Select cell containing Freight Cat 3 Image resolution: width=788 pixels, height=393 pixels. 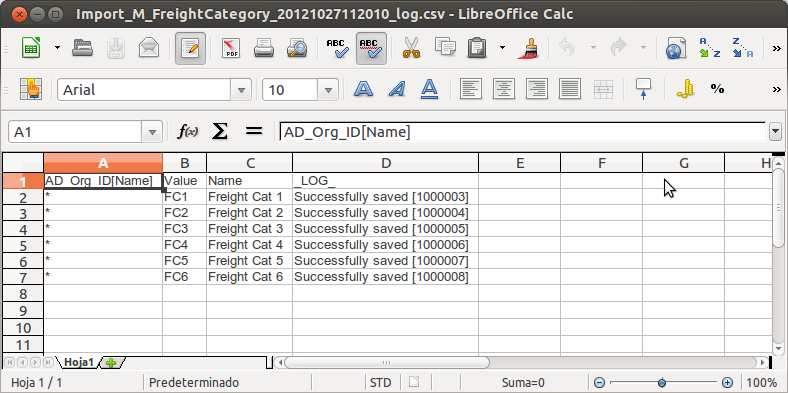click(x=249, y=229)
